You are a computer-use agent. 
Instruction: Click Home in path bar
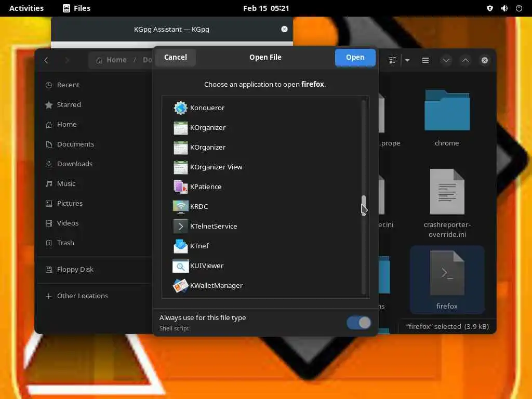[111, 60]
